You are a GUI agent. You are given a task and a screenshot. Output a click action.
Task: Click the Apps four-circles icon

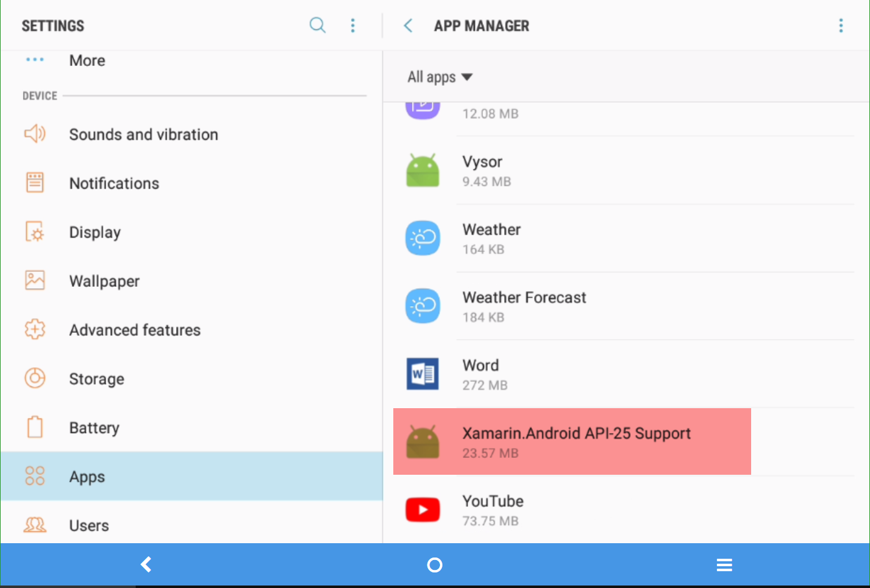tap(35, 476)
